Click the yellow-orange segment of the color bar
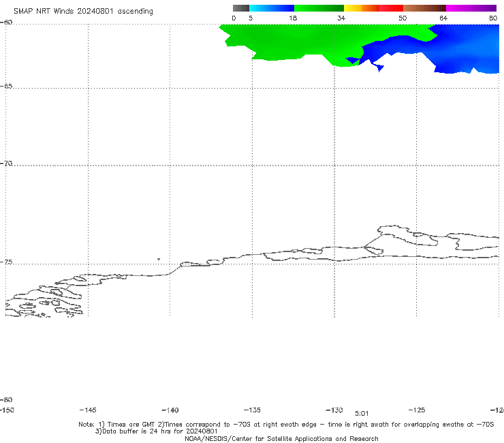This screenshot has width=504, height=443. [361, 8]
